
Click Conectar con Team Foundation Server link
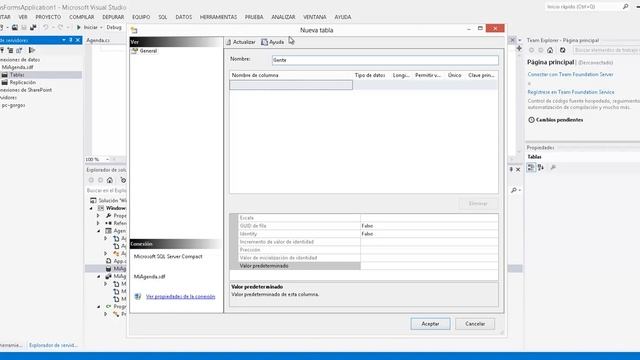[x=570, y=75]
